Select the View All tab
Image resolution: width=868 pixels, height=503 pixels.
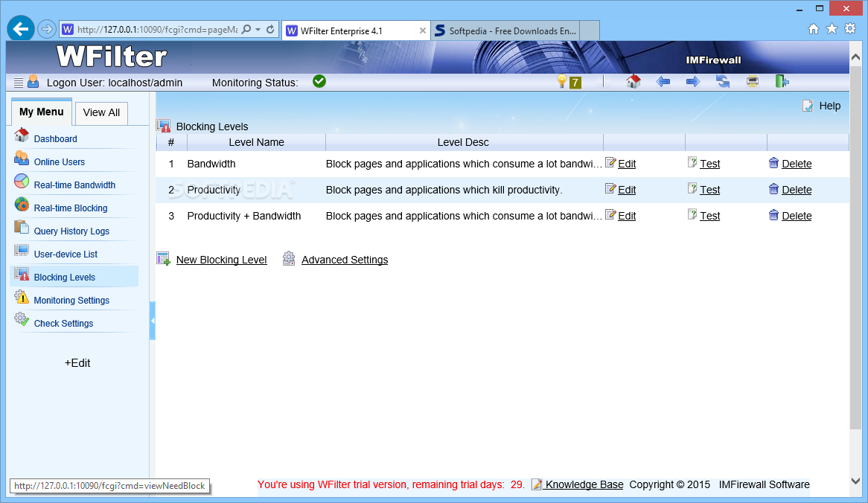point(101,113)
